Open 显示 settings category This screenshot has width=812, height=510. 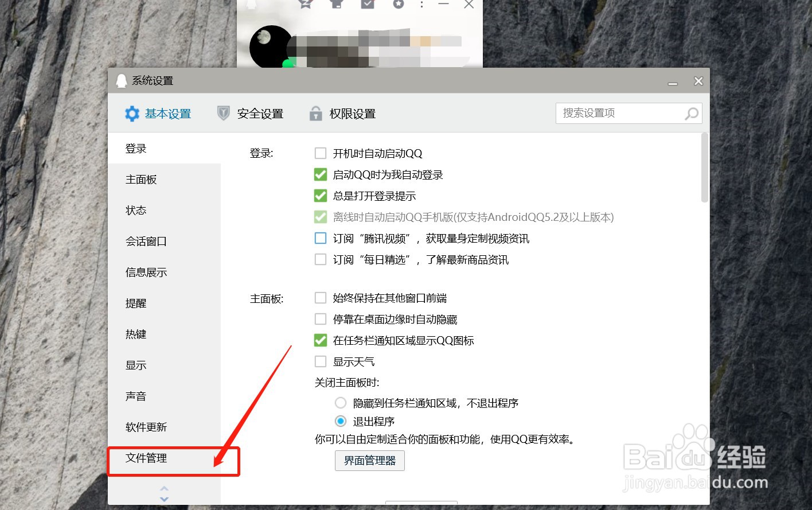(x=164, y=365)
